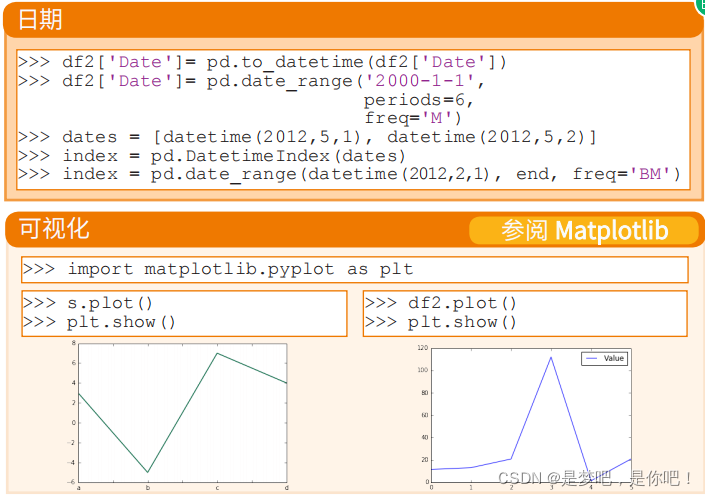
Task: Select the line with freq='BM'
Action: (350, 174)
